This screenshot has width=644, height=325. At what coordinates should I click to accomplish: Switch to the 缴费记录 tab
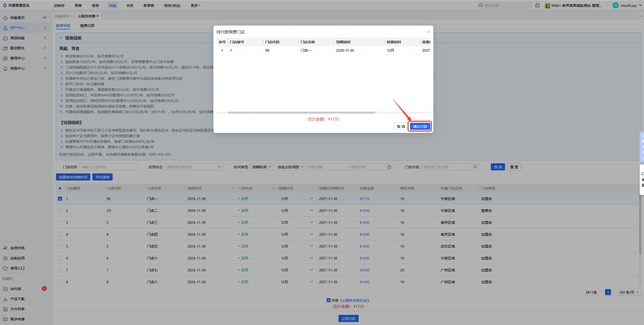pos(87,26)
